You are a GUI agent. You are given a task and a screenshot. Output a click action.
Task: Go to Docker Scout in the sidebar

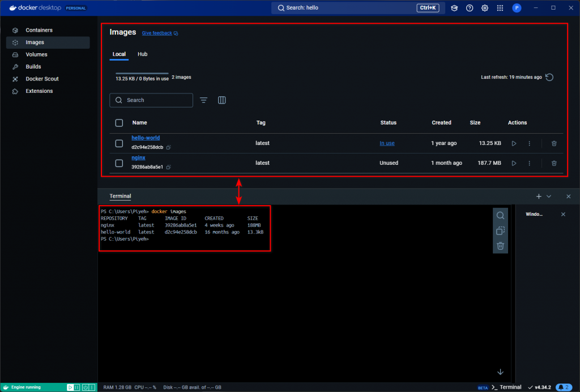point(48,79)
